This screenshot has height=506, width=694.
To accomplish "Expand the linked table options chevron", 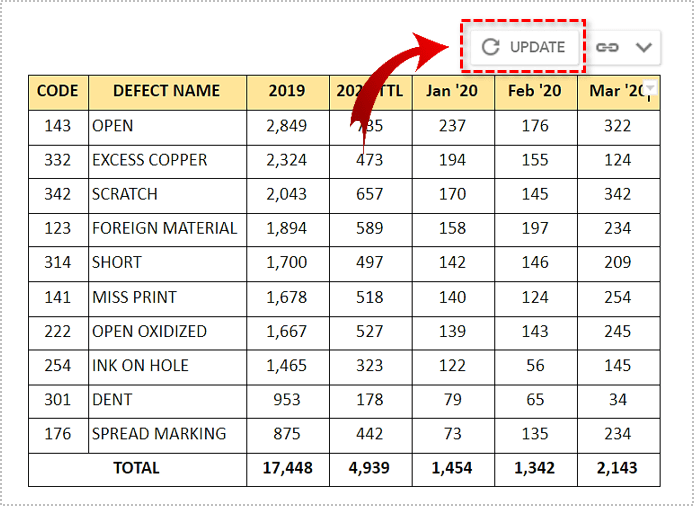I will click(643, 47).
